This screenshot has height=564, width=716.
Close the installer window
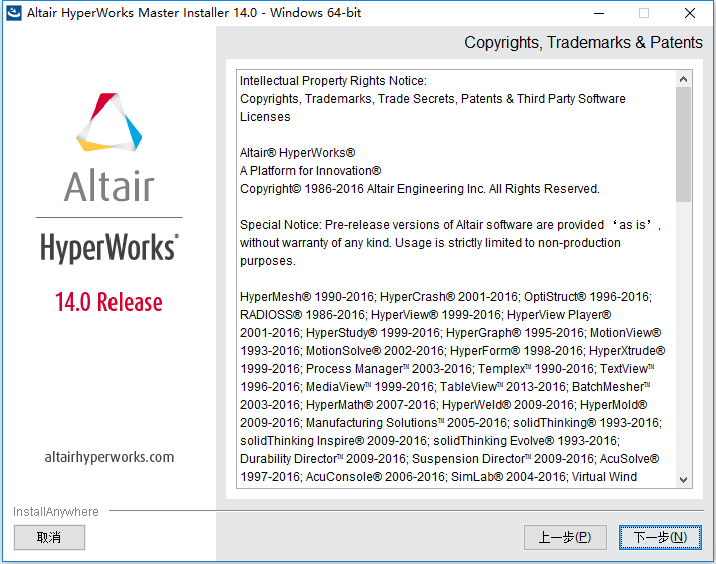tap(690, 13)
